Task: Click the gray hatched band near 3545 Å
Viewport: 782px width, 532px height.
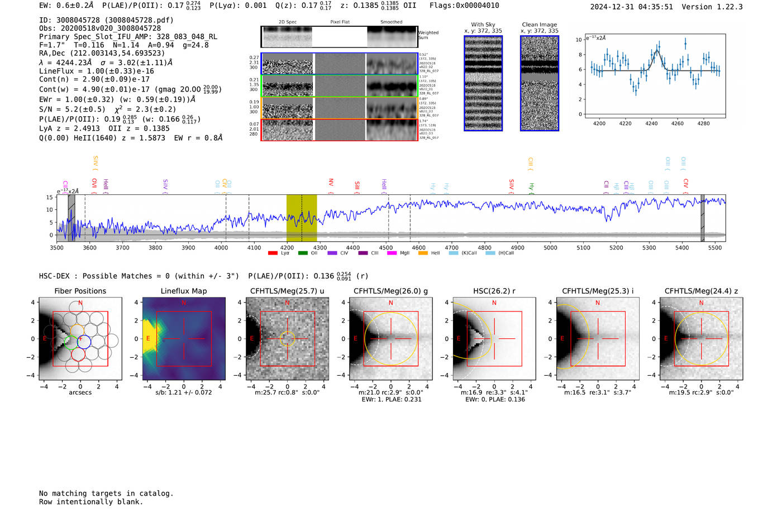Action: tap(71, 218)
